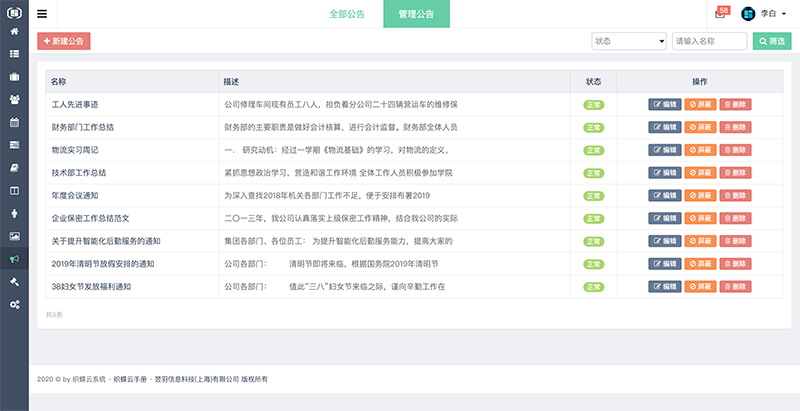The width and height of the screenshot is (800, 411).
Task: Open the inbox icon with 58 badge
Action: [720, 14]
